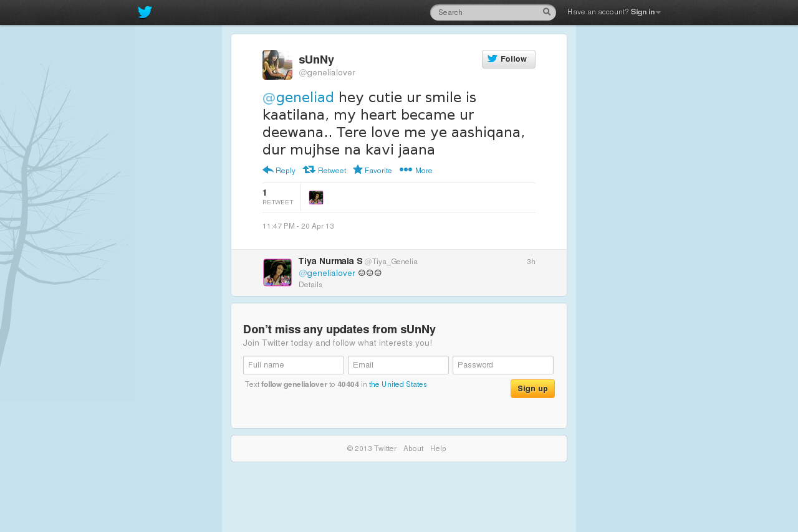Click the Password field
798x532 pixels.
[x=503, y=365]
